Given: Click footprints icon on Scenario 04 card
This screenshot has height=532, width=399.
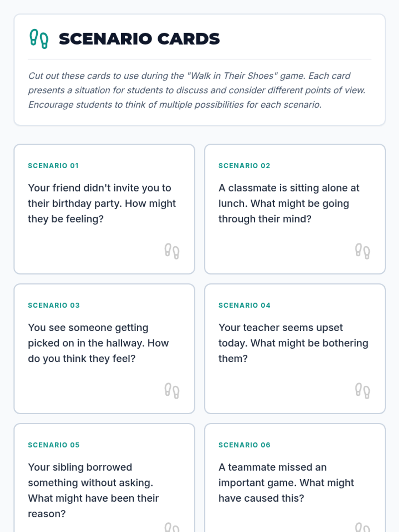Looking at the screenshot, I should coord(362,391).
